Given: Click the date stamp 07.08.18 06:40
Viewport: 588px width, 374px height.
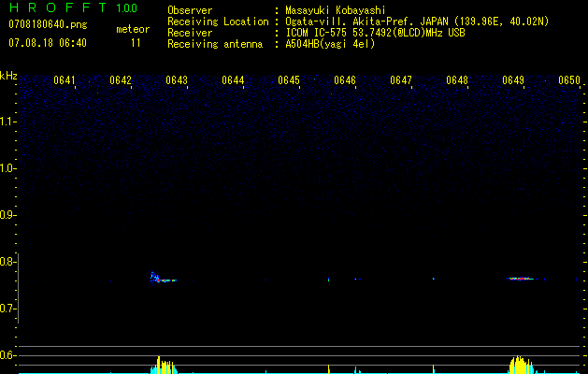Looking at the screenshot, I should pos(48,43).
